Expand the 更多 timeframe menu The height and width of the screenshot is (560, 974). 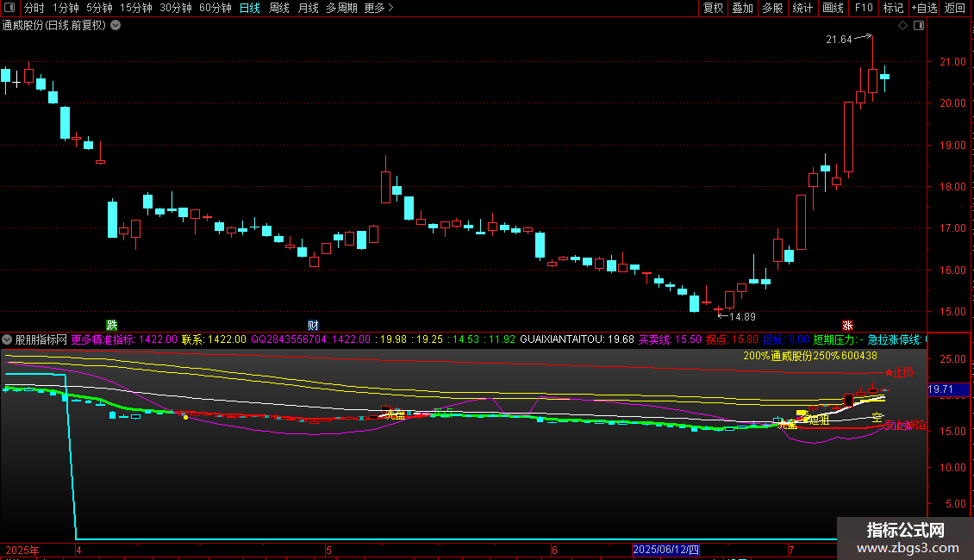click(379, 8)
